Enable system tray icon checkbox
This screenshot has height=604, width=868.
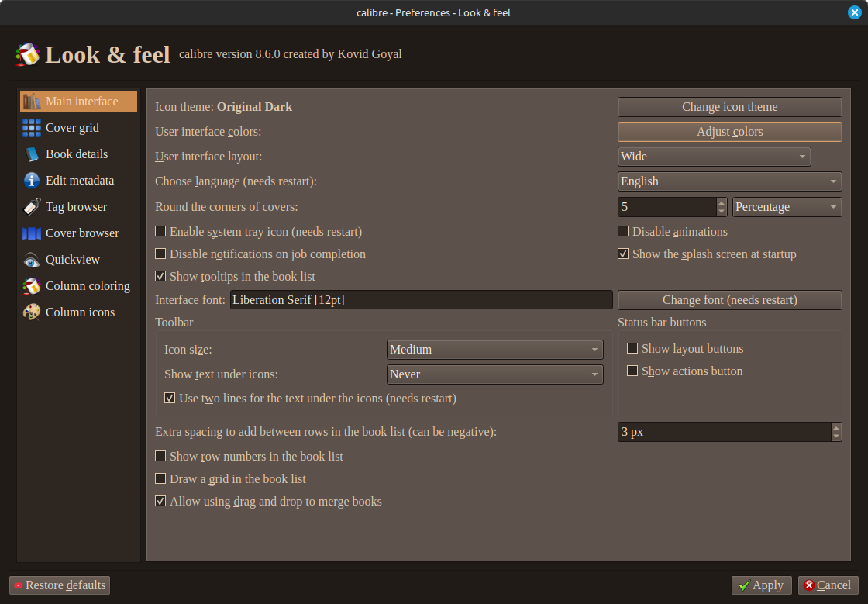(160, 231)
